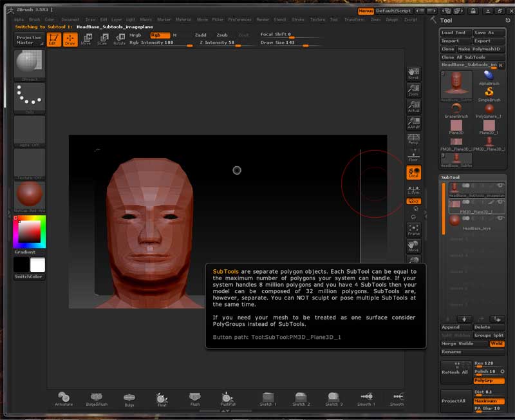Select the Sketch 2 brush

301,399
